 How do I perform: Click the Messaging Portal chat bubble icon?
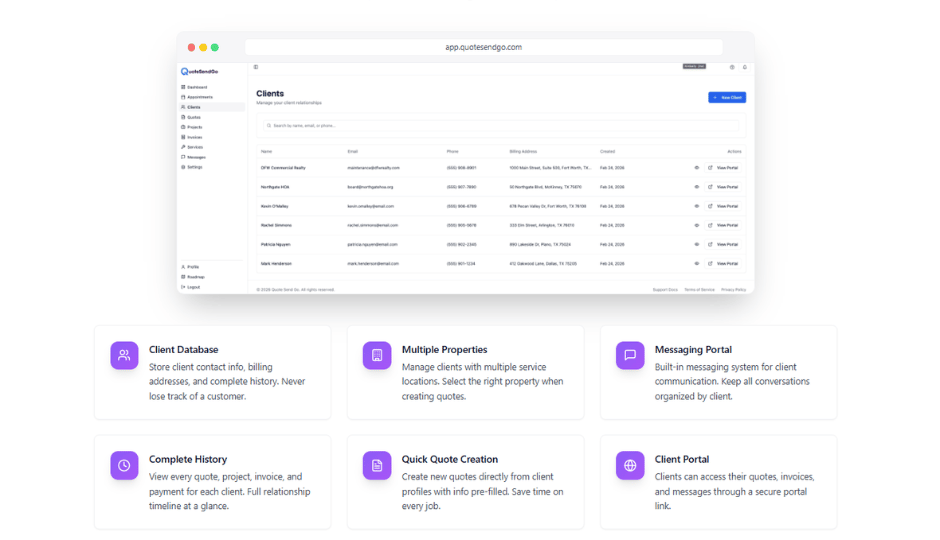pyautogui.click(x=630, y=355)
